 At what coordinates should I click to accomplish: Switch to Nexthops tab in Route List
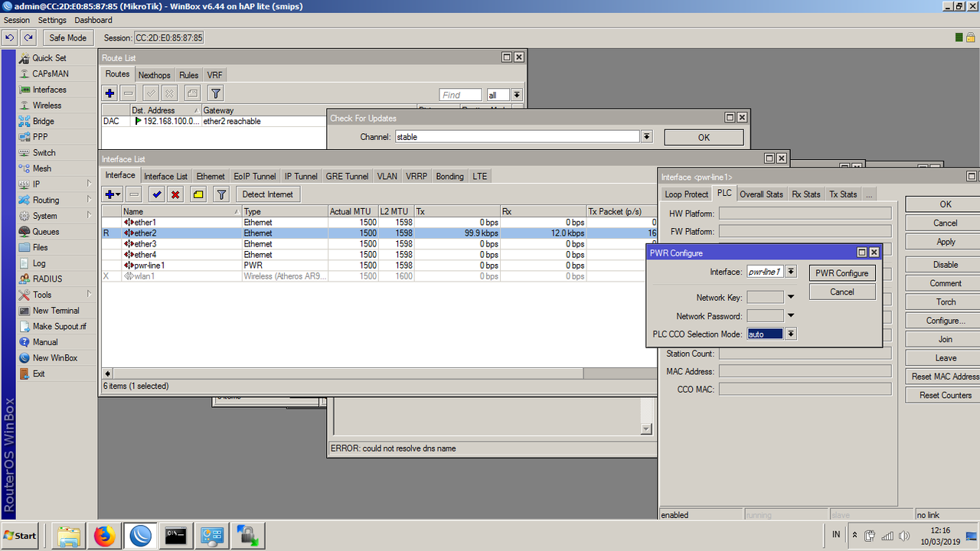(x=155, y=75)
